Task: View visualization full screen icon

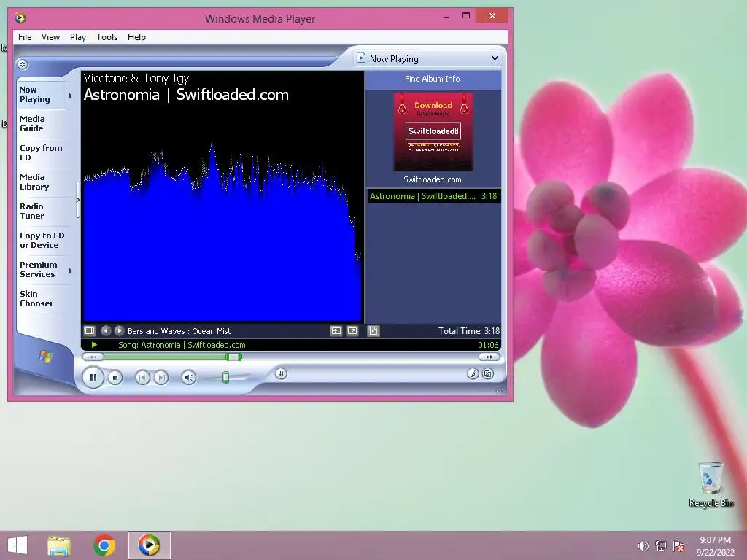Action: point(352,330)
